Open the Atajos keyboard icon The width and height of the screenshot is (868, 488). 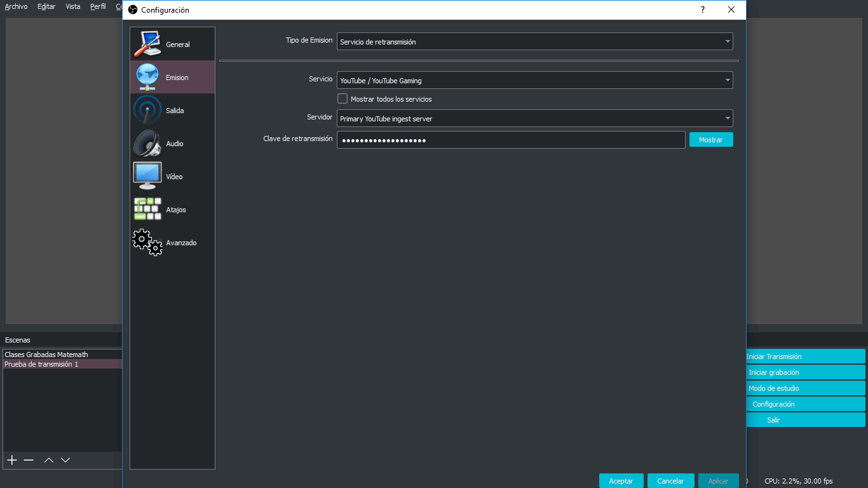click(147, 210)
